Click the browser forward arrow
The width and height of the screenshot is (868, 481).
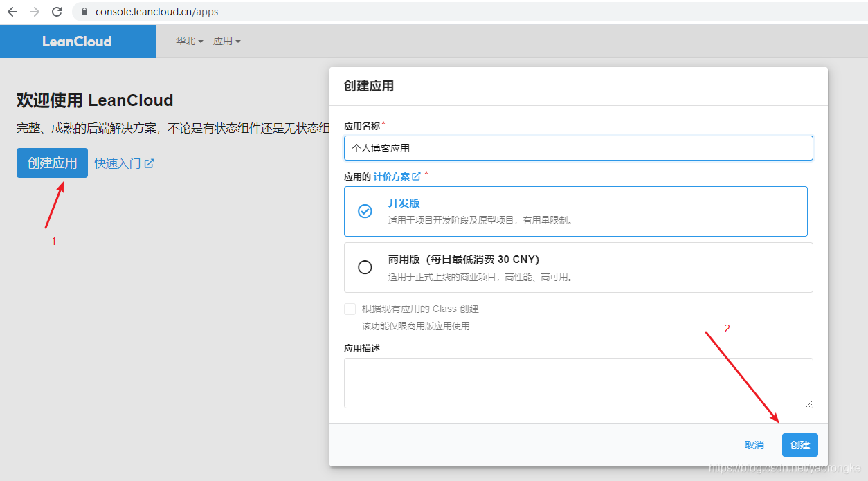pos(35,12)
